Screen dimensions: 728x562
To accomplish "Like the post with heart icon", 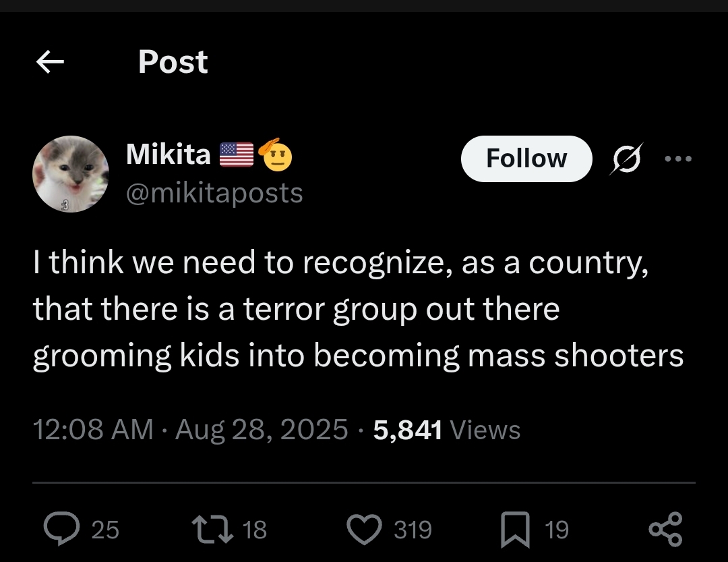I will [364, 530].
